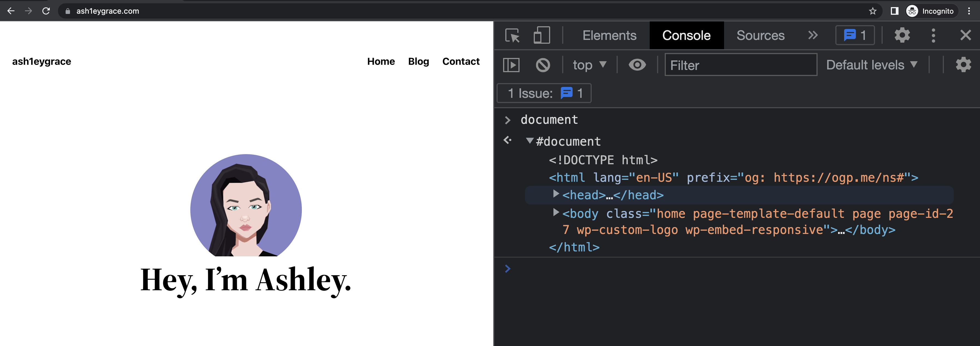
Task: Expand the body element node
Action: 556,213
